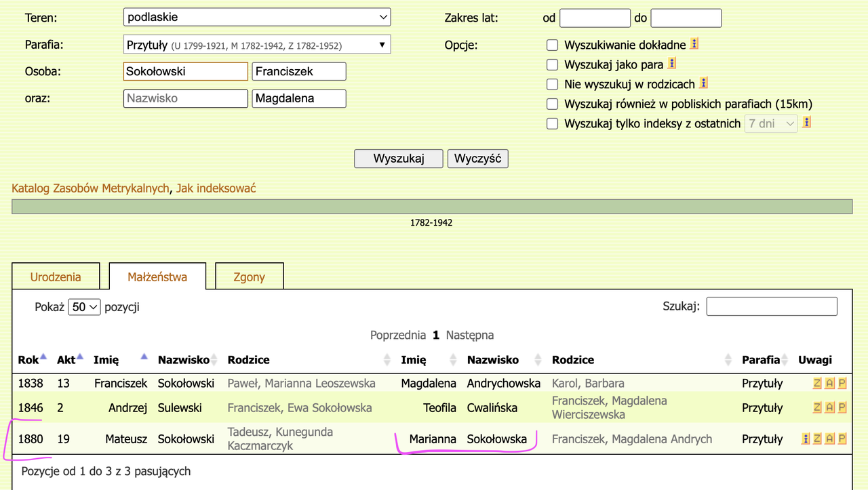
Task: Switch to the Zgony tab
Action: point(249,277)
